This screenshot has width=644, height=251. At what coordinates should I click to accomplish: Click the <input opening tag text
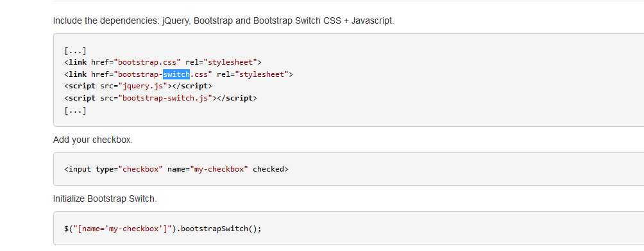(78, 169)
